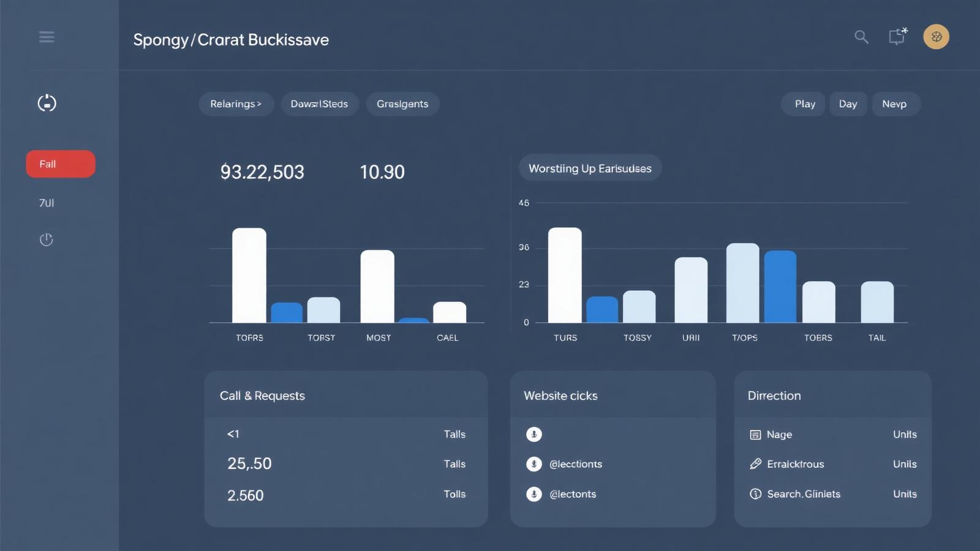Image resolution: width=980 pixels, height=551 pixels.
Task: Expand the Relarings filter chip
Action: tap(236, 104)
